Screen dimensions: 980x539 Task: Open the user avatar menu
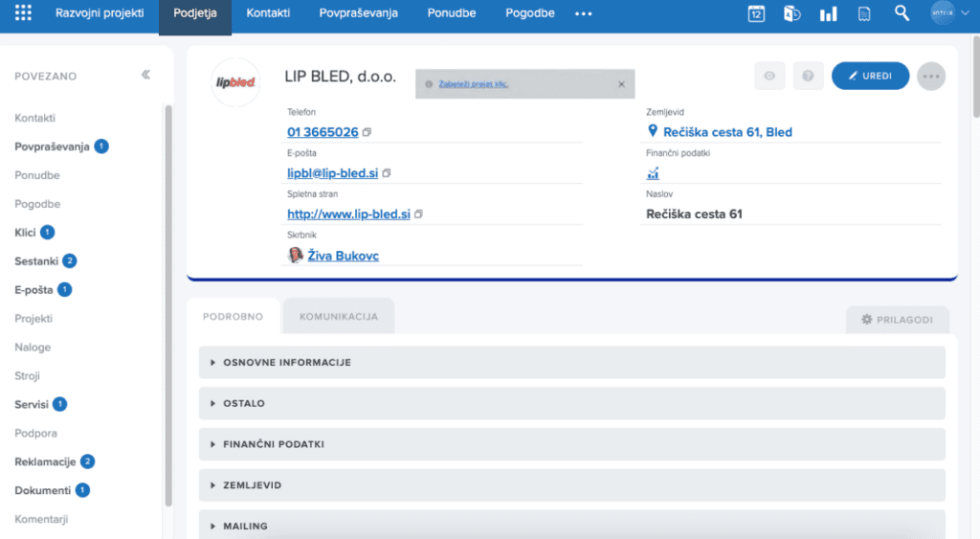pyautogui.click(x=949, y=13)
